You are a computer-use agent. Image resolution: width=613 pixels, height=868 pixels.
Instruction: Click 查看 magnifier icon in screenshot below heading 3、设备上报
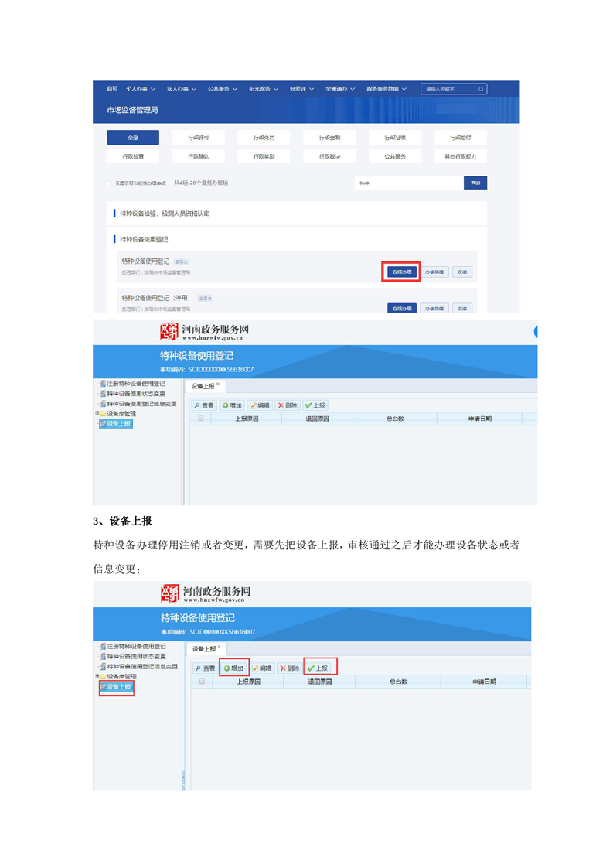(199, 668)
